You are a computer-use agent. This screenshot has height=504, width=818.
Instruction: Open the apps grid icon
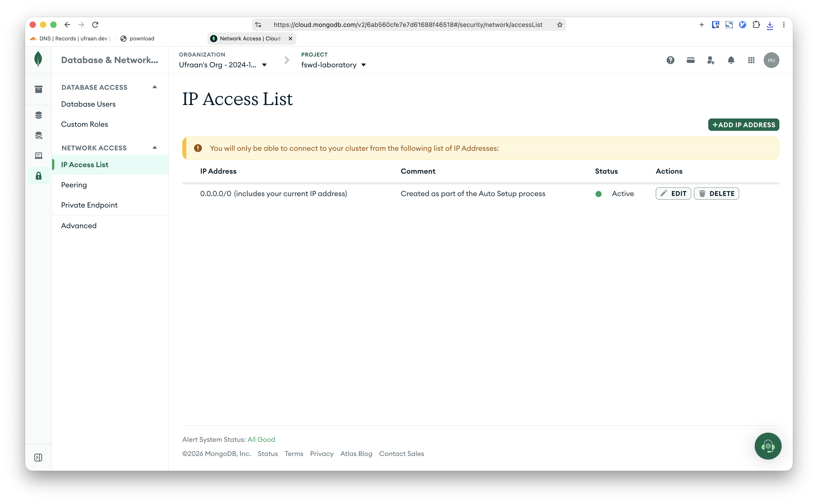click(x=751, y=60)
